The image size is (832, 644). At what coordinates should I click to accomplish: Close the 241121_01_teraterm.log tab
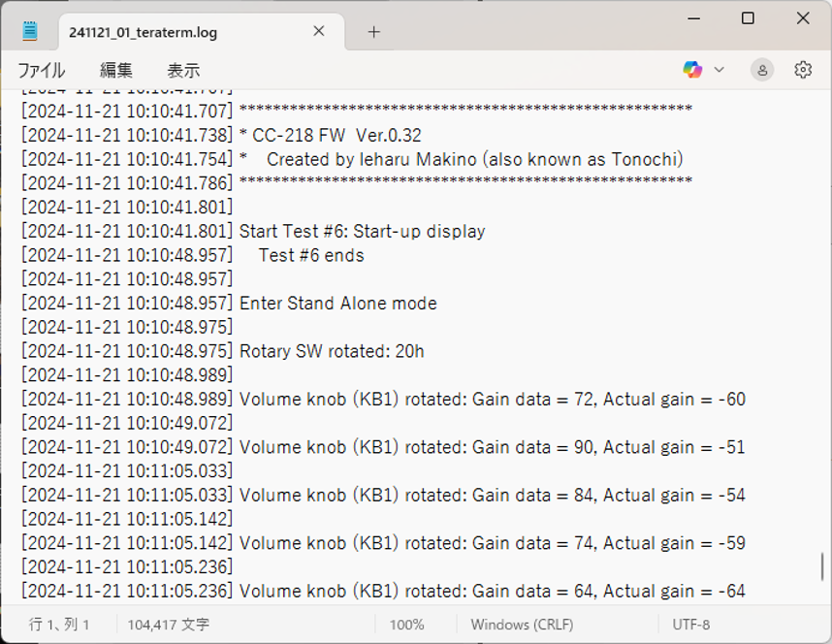[x=319, y=31]
